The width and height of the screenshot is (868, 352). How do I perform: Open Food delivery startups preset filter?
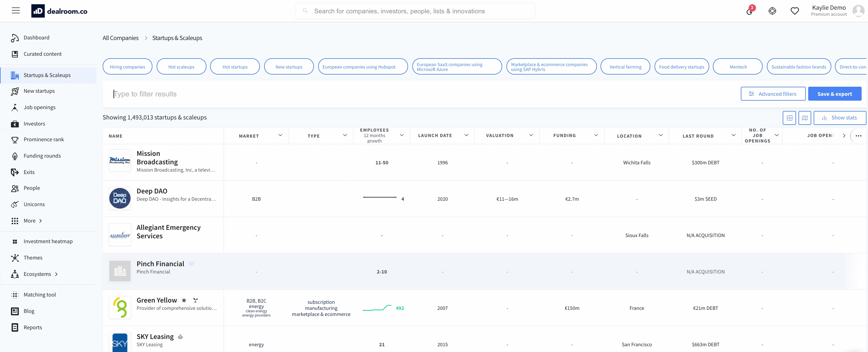tap(682, 67)
